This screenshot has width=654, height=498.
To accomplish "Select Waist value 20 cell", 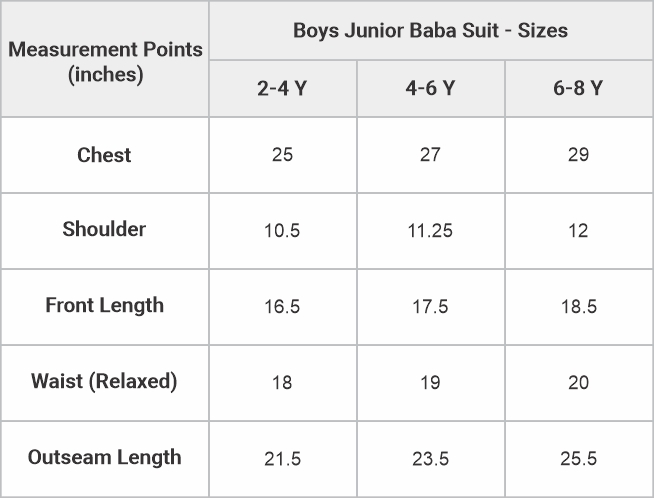I will pyautogui.click(x=578, y=383).
